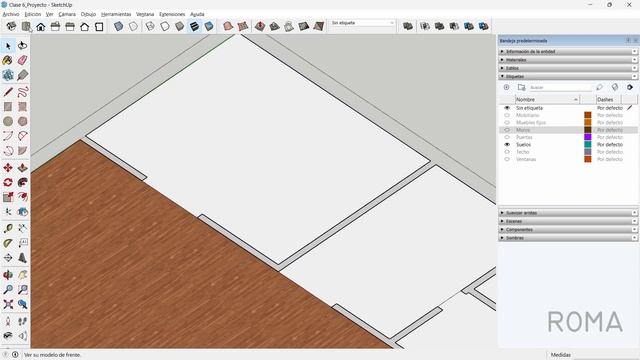Show the Muebles fijos tag
The width and height of the screenshot is (640, 360).
tap(507, 122)
